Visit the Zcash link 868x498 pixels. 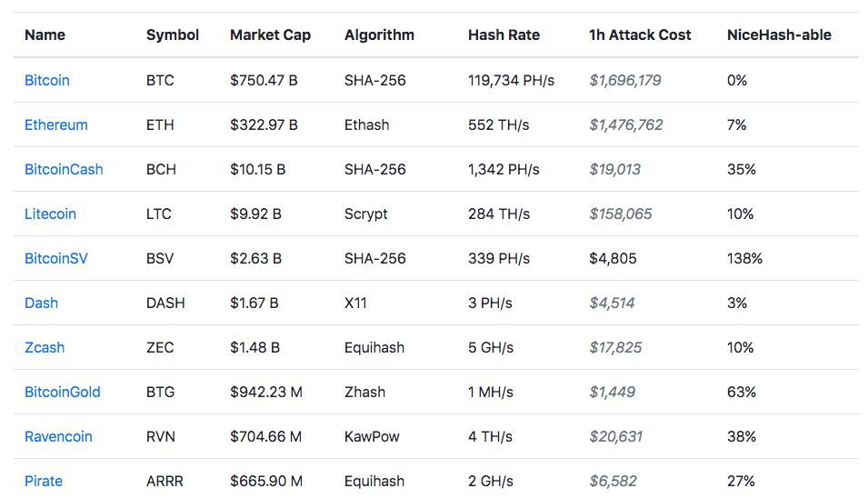(x=45, y=347)
